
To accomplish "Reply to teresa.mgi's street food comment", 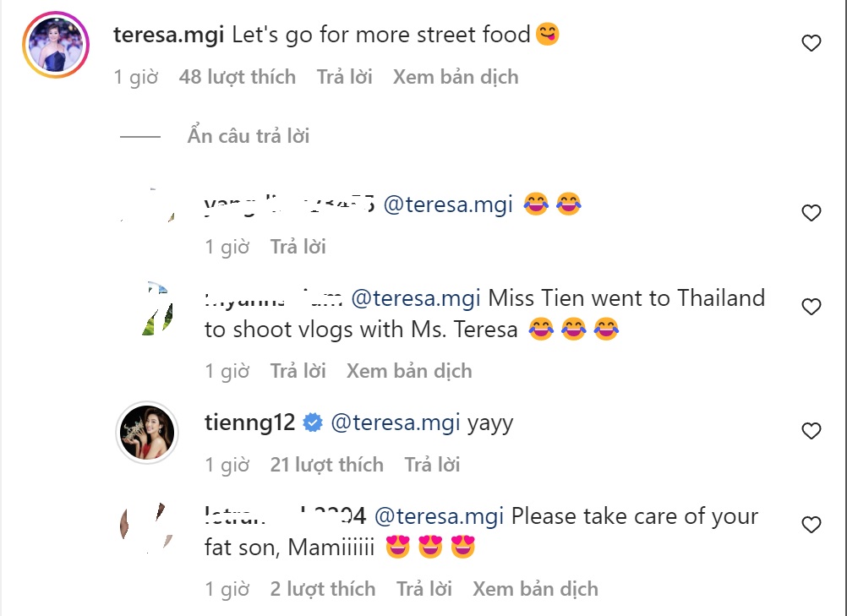I will (344, 77).
